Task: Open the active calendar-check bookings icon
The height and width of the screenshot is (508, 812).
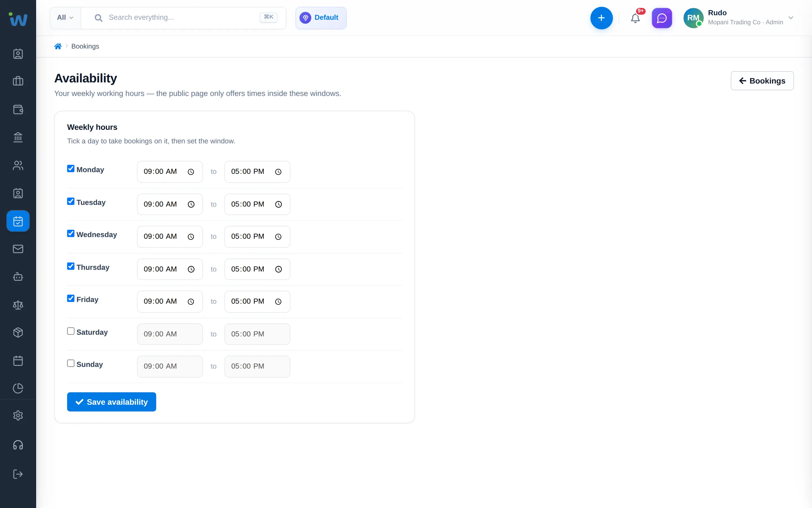Action: [x=18, y=221]
